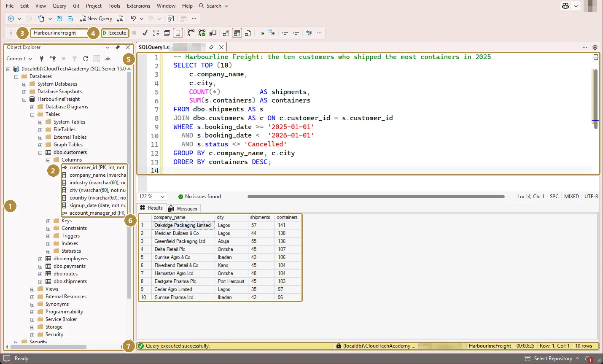Switch output to Results to File
Image resolution: width=603 pixels, height=364 pixels.
[248, 33]
